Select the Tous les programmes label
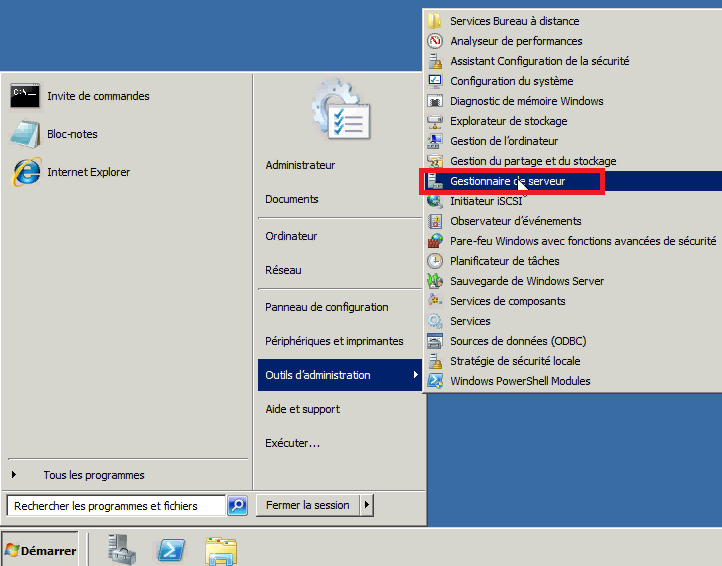The image size is (722, 566). (94, 475)
